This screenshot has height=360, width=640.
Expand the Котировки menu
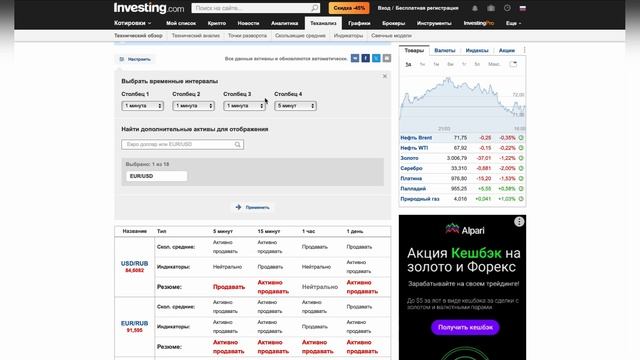[133, 23]
